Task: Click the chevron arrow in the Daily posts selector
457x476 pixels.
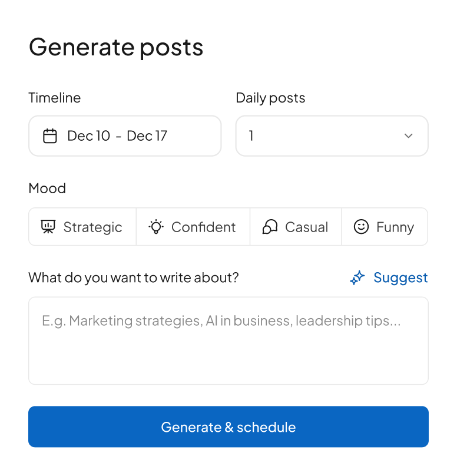Action: point(408,136)
